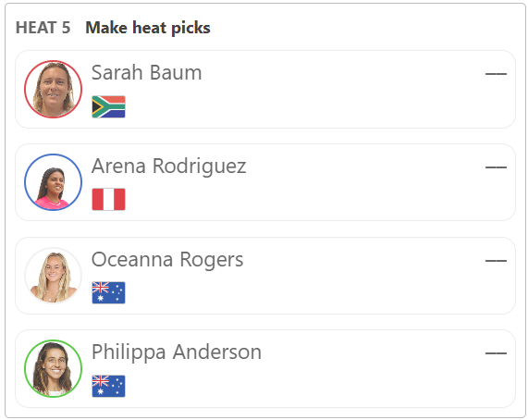Screen dimensions: 528x420
Task: Click Arena Rodriguez's profile photo
Action: [x=53, y=182]
